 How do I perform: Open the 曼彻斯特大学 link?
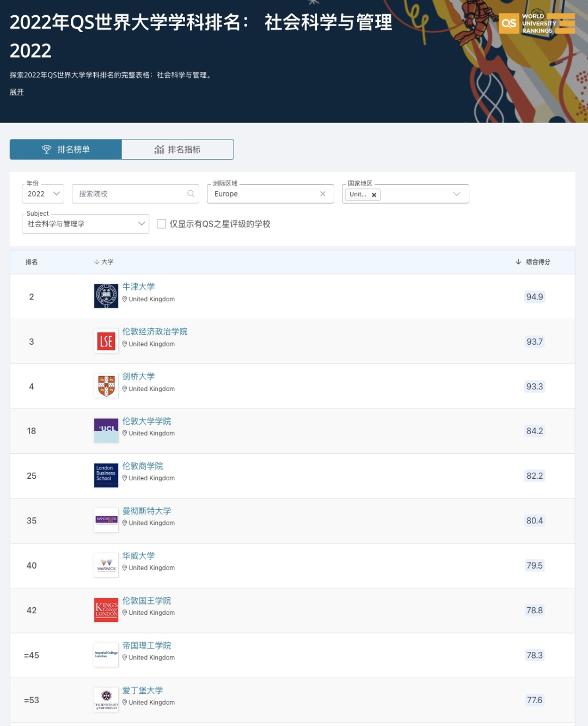(x=146, y=511)
